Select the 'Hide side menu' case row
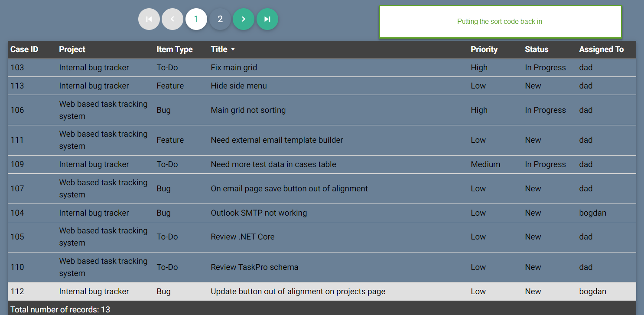 tap(239, 86)
